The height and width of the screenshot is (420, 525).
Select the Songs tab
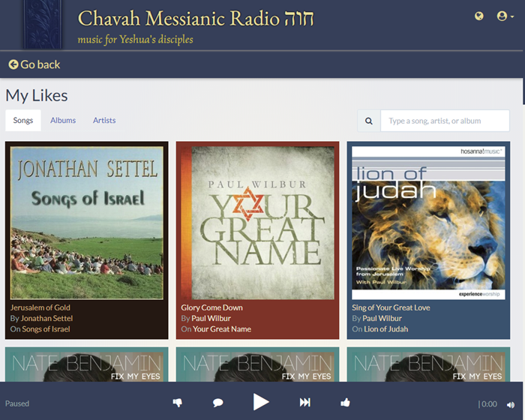(23, 120)
